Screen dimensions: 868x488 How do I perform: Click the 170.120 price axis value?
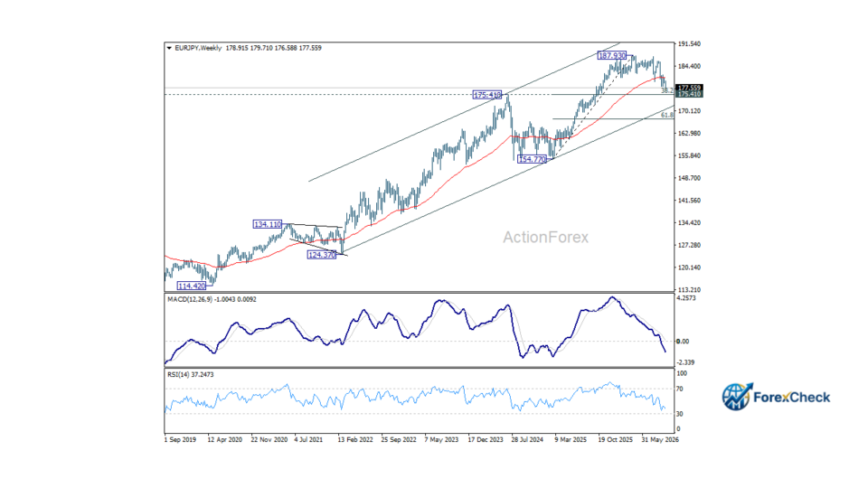tap(689, 111)
